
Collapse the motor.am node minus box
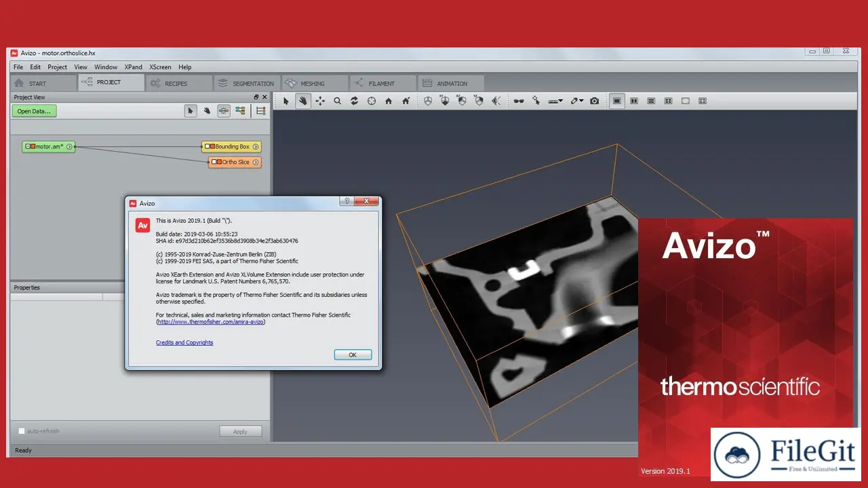click(28, 146)
